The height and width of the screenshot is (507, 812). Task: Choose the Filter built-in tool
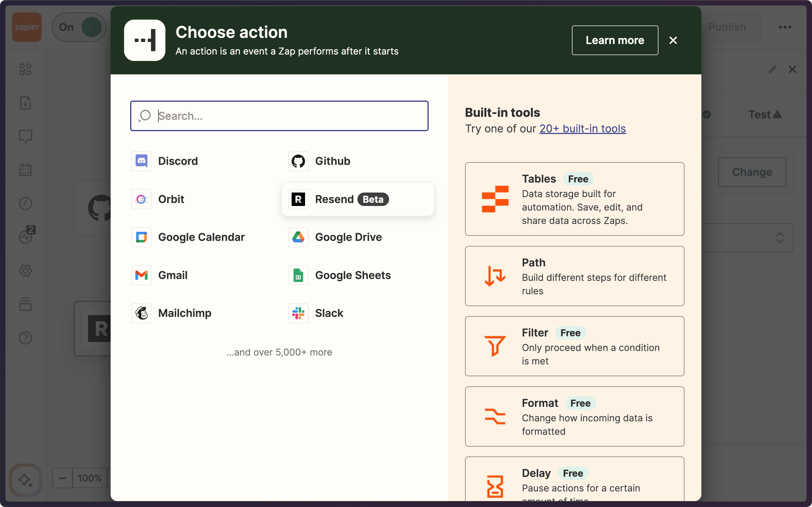click(x=574, y=346)
